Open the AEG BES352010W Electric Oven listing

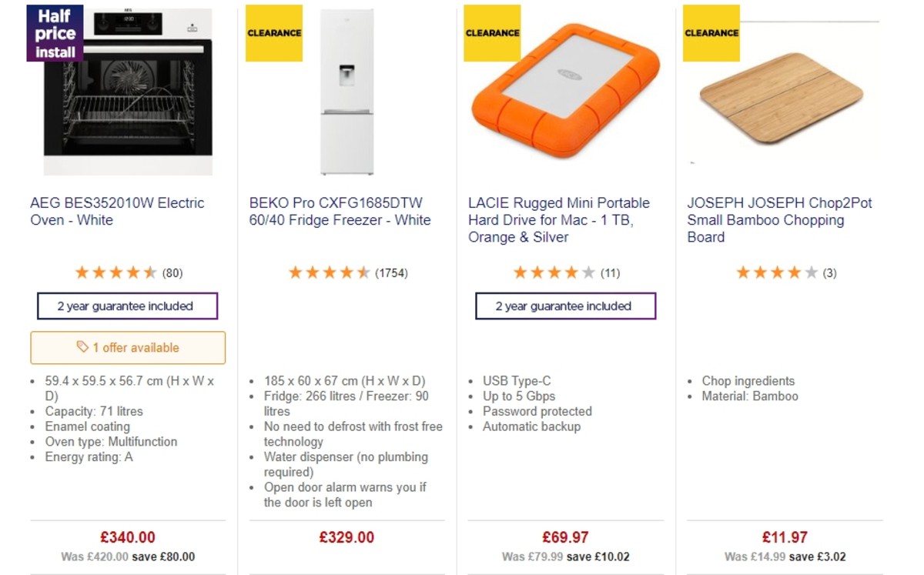[x=116, y=211]
